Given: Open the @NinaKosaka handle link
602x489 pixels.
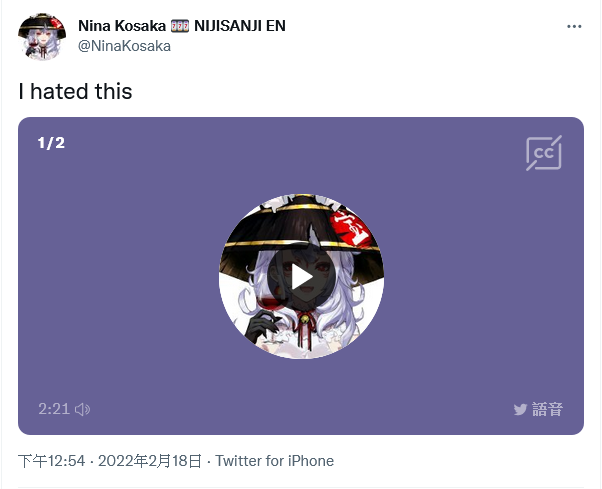Looking at the screenshot, I should click(124, 46).
